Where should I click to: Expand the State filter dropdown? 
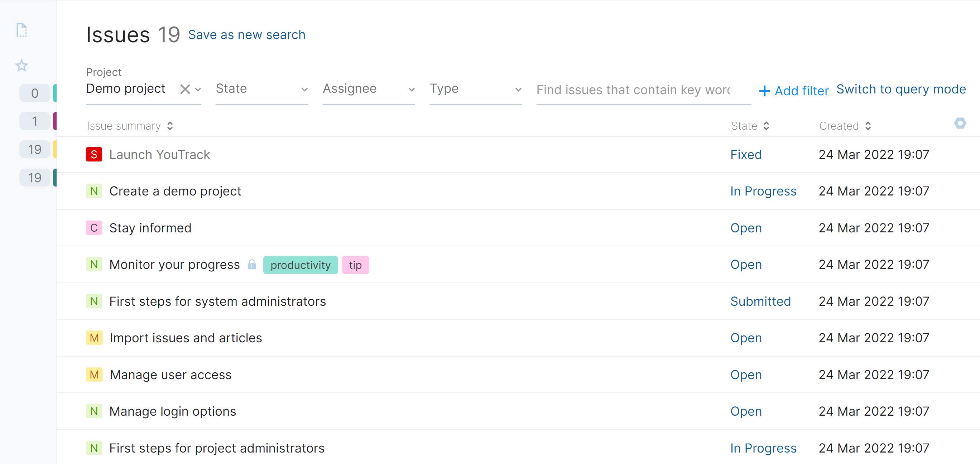(262, 89)
